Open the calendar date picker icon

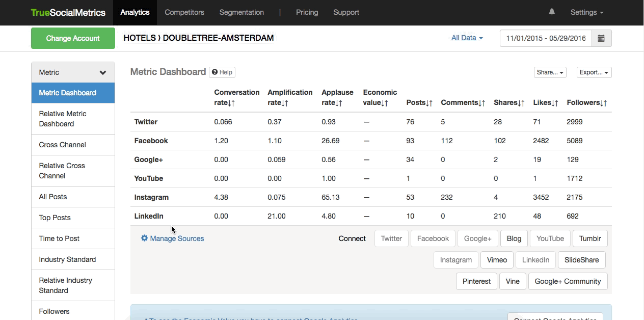601,38
